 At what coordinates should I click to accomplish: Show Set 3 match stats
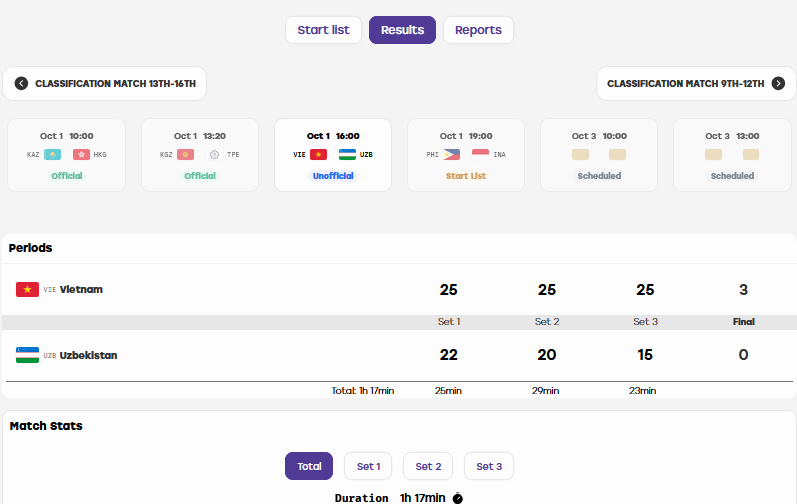(x=489, y=466)
